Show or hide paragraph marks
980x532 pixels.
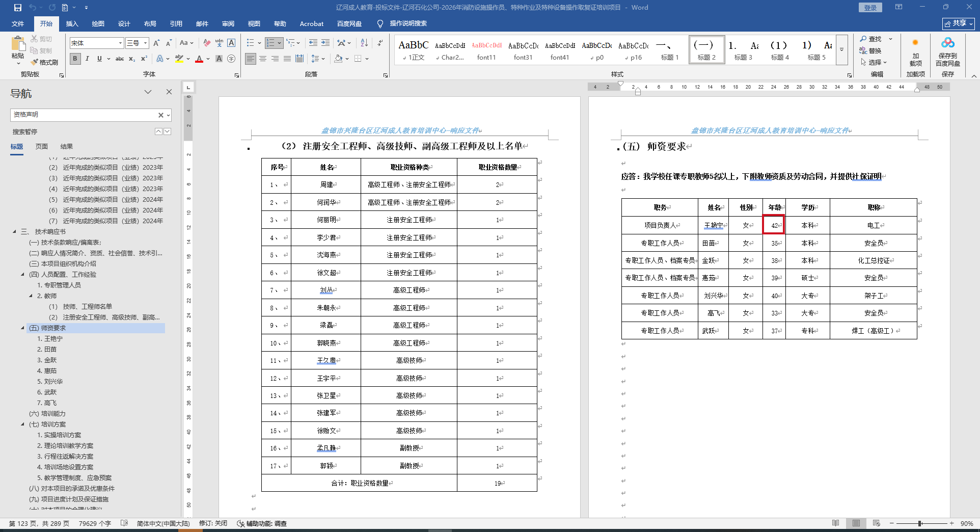(x=380, y=43)
